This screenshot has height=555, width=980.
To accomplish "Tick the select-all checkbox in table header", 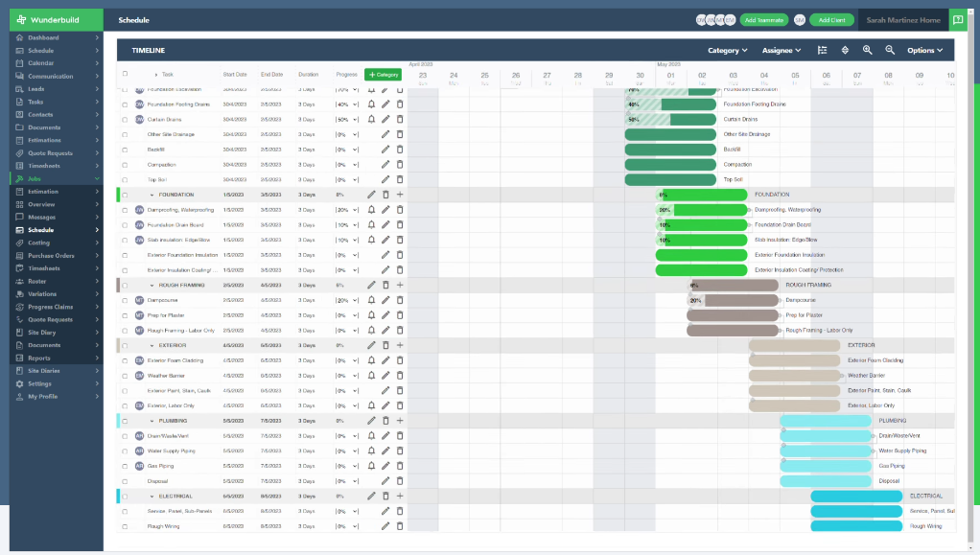I will pyautogui.click(x=125, y=74).
